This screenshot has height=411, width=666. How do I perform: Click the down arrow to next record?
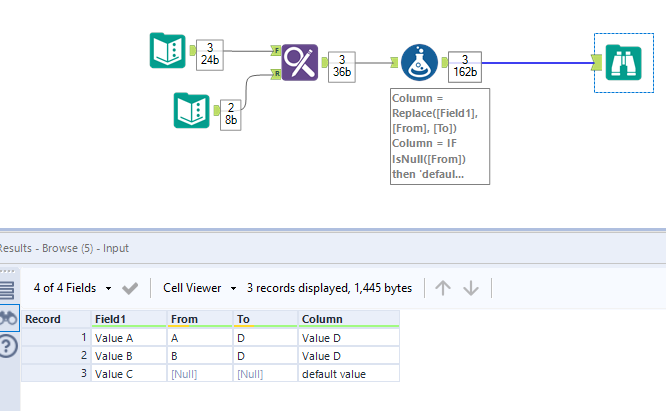[x=471, y=288]
